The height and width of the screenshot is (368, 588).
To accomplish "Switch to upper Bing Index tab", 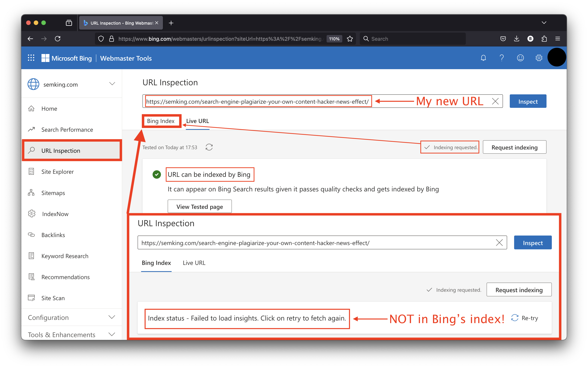I will [x=161, y=121].
